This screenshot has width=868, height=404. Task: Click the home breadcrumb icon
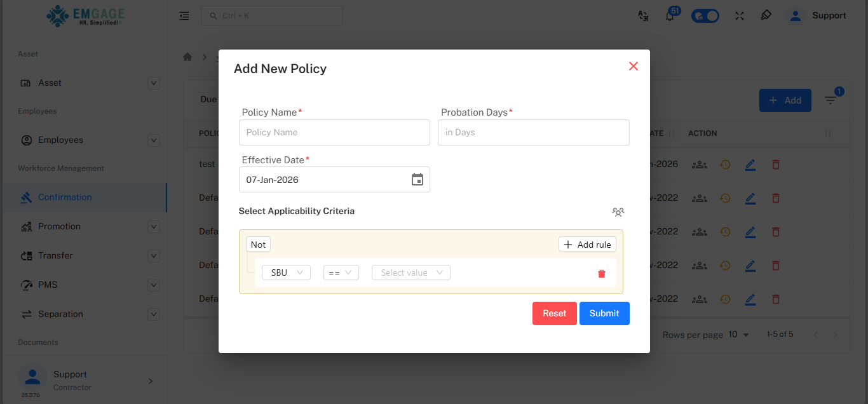(187, 57)
